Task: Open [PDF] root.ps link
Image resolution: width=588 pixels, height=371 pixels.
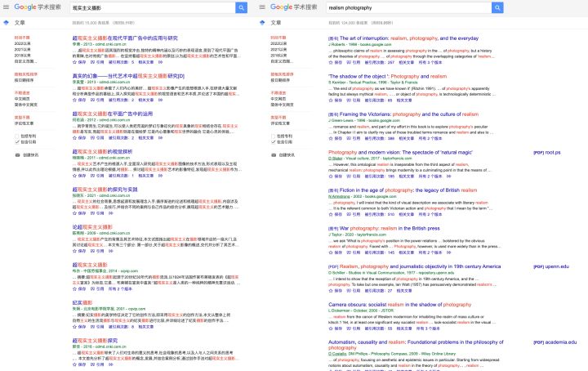Action: pyautogui.click(x=546, y=153)
